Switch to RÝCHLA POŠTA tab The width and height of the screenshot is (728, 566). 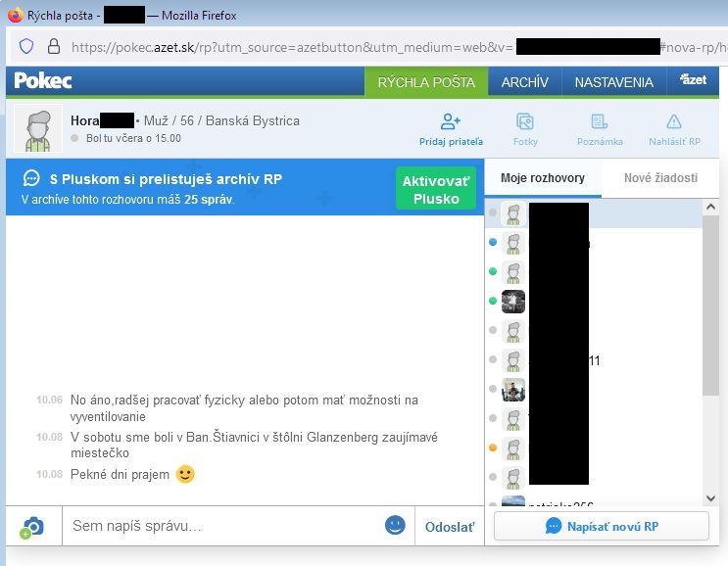[426, 82]
